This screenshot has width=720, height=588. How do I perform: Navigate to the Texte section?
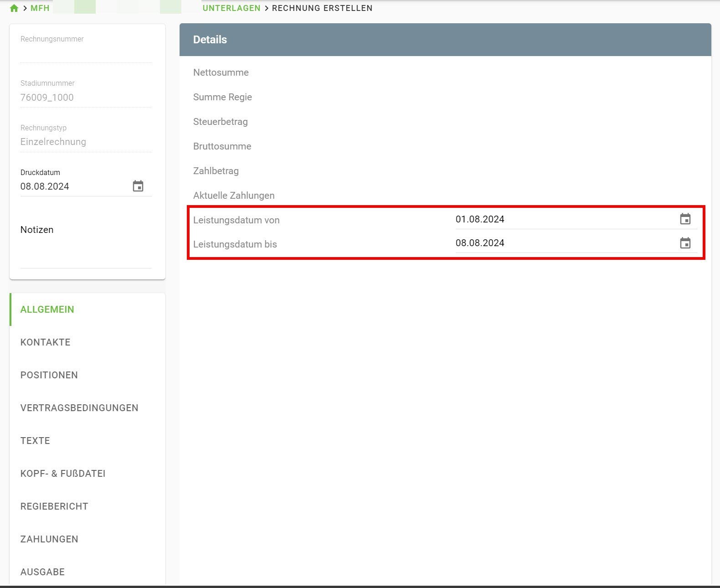35,441
